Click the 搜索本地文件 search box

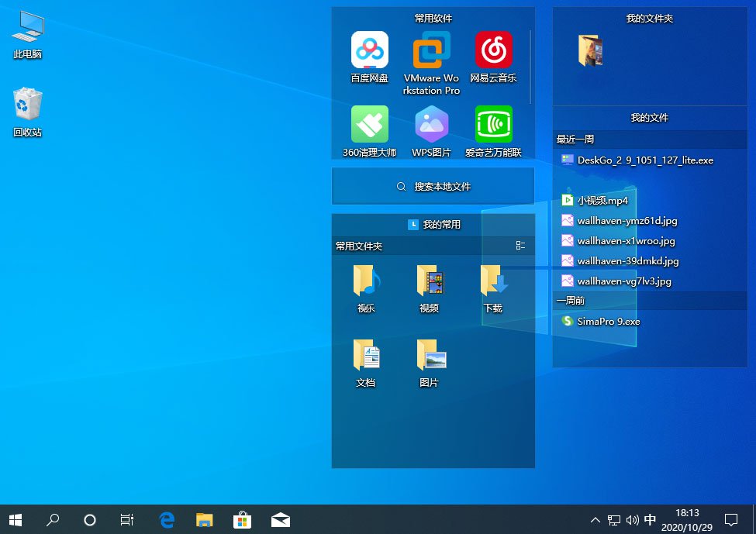pos(433,186)
